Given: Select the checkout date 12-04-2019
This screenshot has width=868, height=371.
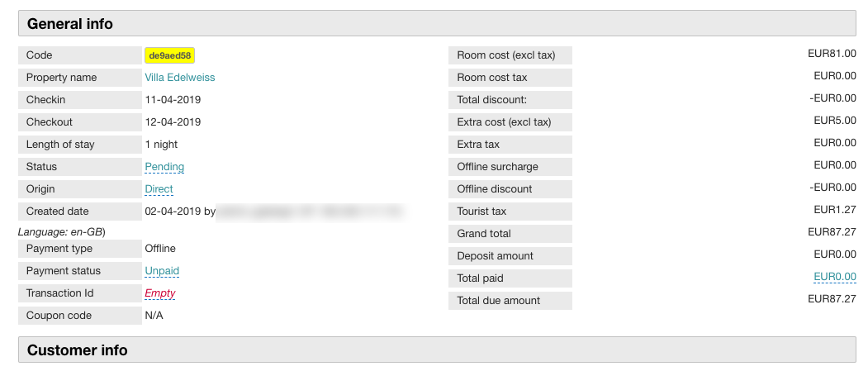Looking at the screenshot, I should click(173, 122).
